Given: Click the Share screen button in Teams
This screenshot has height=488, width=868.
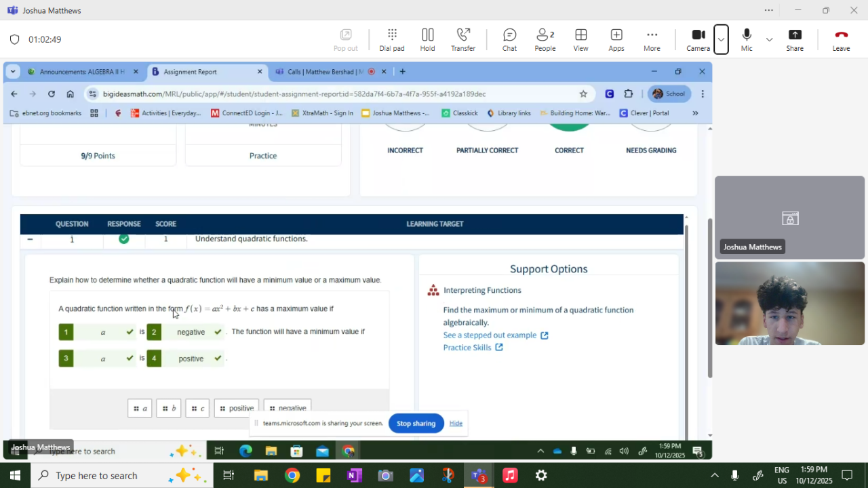Looking at the screenshot, I should (795, 40).
